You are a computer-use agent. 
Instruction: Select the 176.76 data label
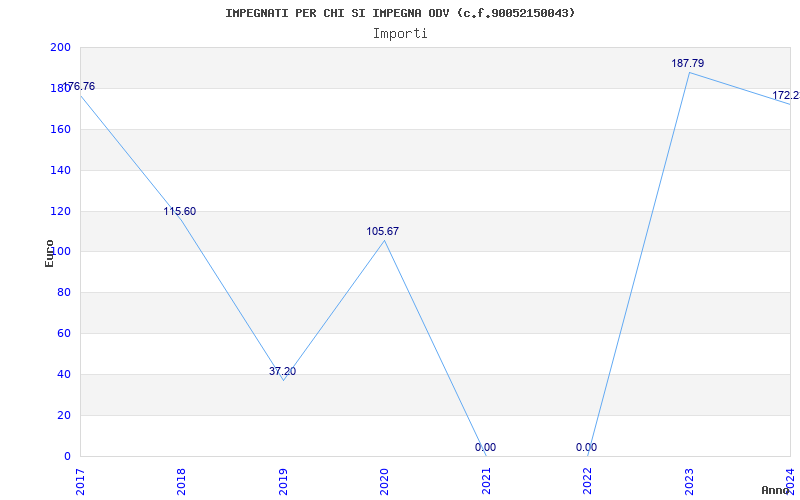(79, 86)
